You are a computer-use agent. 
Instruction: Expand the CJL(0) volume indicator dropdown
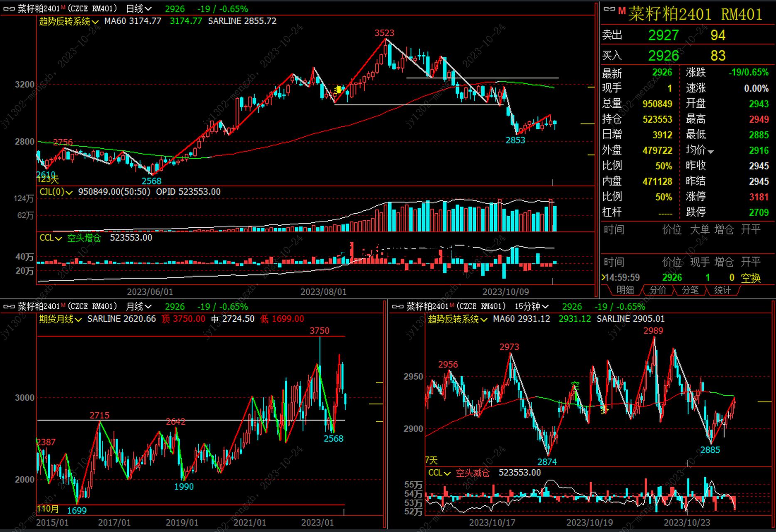tap(56, 192)
